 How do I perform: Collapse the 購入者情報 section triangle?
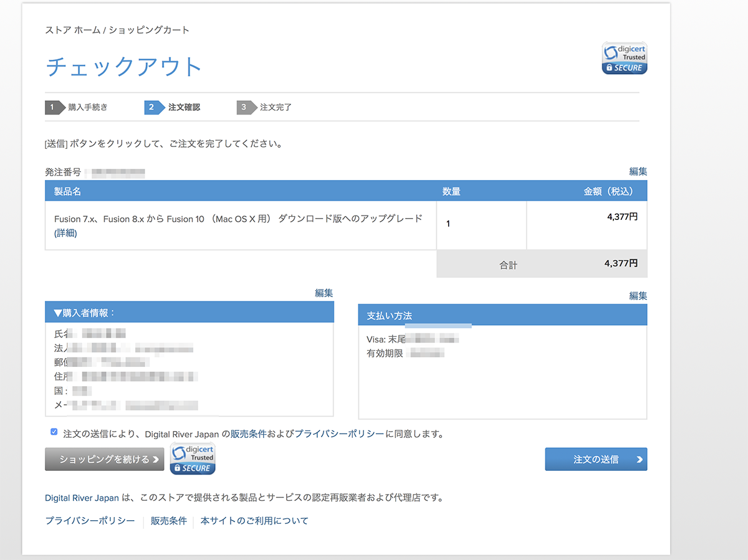[58, 313]
